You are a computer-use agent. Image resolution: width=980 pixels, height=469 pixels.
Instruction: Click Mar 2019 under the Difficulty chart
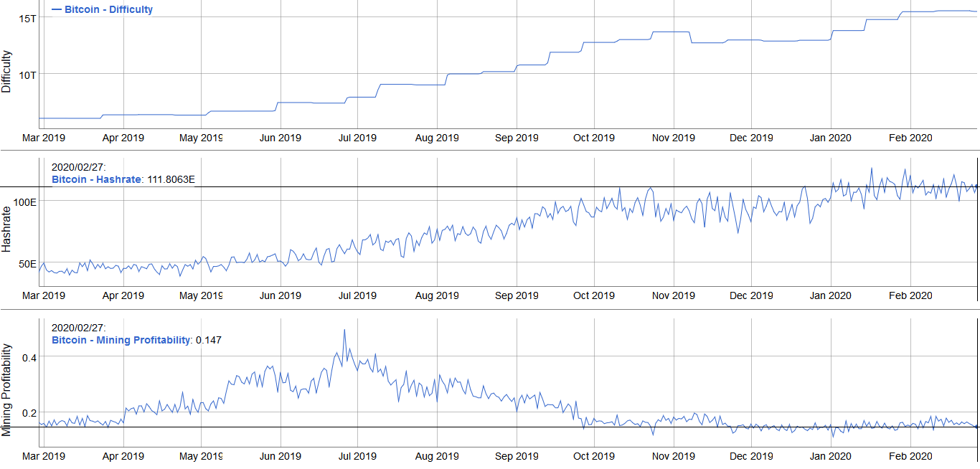tap(44, 138)
